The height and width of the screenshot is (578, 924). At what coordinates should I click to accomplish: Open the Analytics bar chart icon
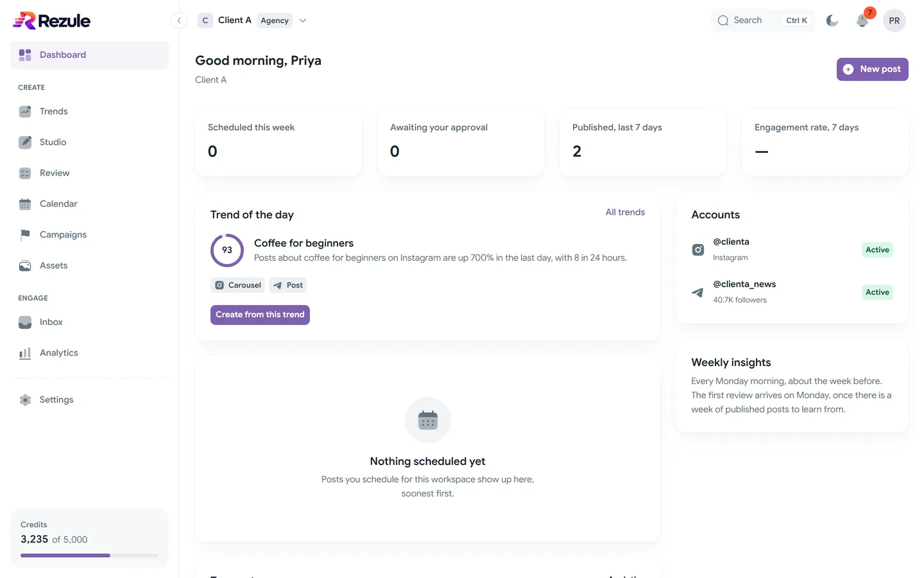pyautogui.click(x=25, y=353)
